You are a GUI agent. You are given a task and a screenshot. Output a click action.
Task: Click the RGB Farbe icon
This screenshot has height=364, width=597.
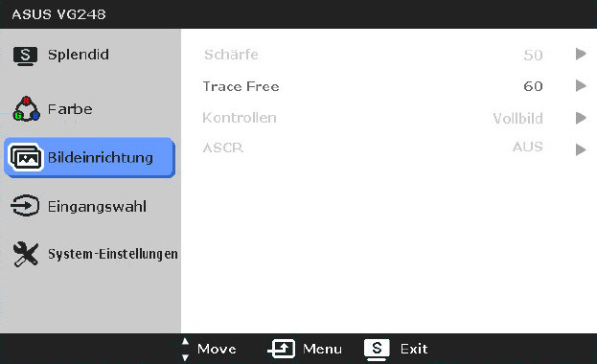click(26, 109)
